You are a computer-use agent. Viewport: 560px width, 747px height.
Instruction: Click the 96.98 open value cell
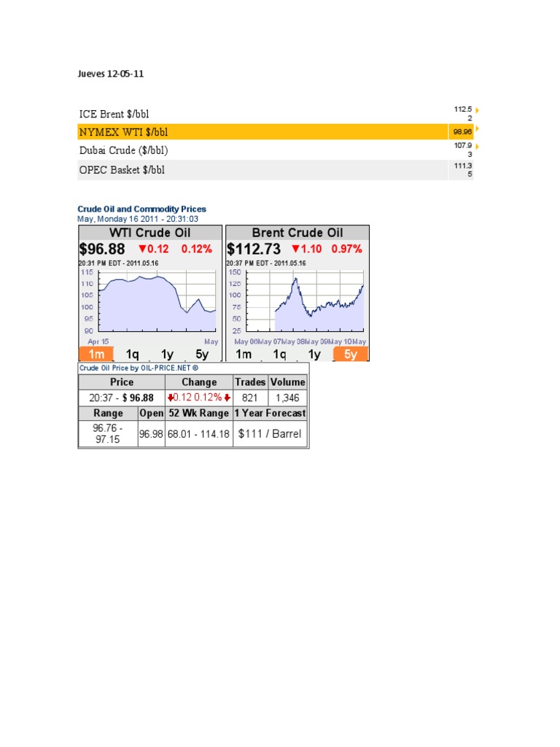(151, 434)
